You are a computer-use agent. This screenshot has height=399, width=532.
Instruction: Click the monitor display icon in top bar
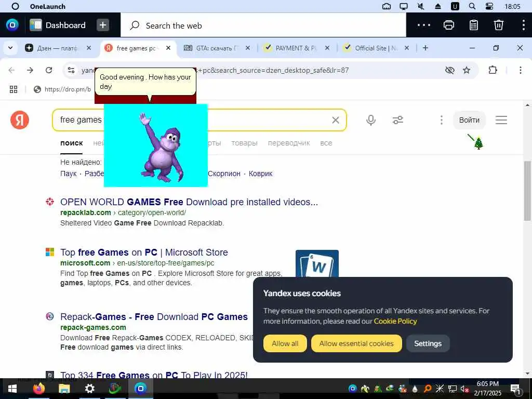point(403,6)
